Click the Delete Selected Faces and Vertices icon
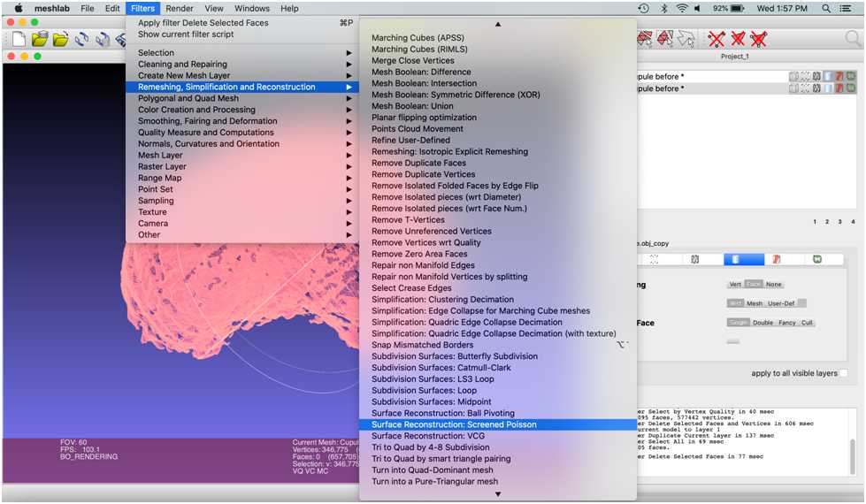 tap(759, 39)
